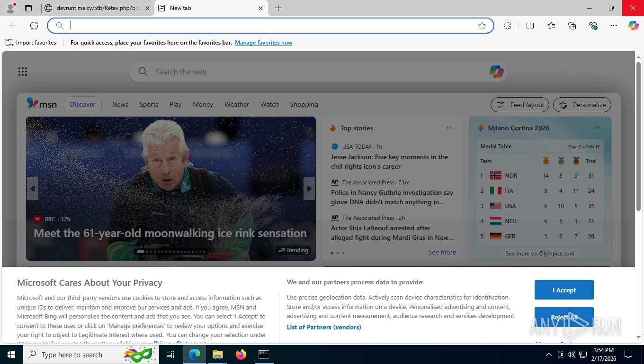This screenshot has height=364, width=644.
Task: Open Task View in taskbar
Action: (x=170, y=355)
